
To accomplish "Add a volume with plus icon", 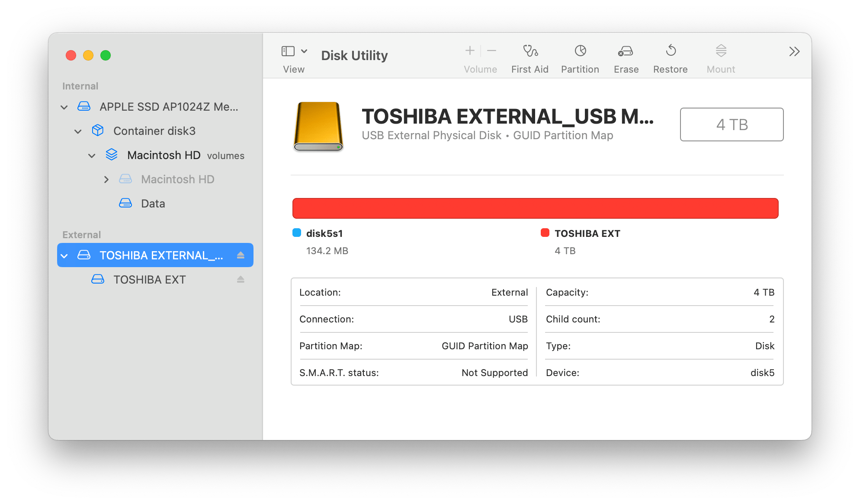I will click(x=470, y=51).
